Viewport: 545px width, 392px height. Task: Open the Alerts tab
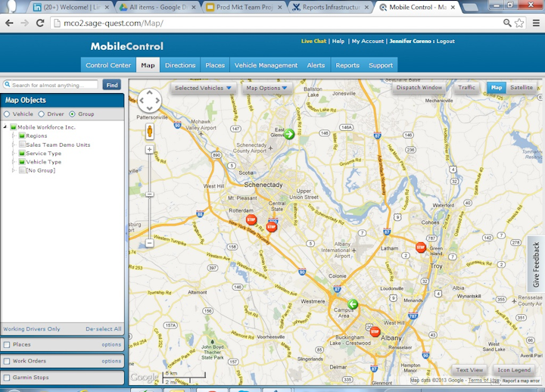click(316, 65)
